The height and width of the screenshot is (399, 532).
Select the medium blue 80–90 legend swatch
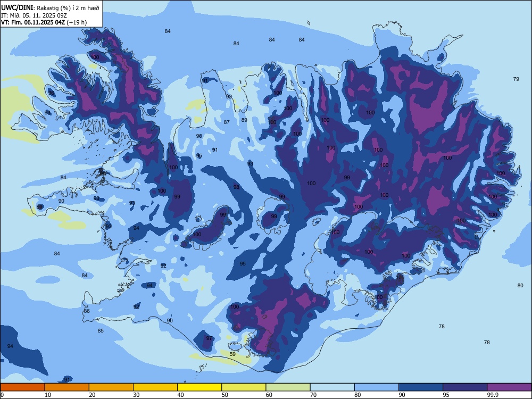click(377, 387)
